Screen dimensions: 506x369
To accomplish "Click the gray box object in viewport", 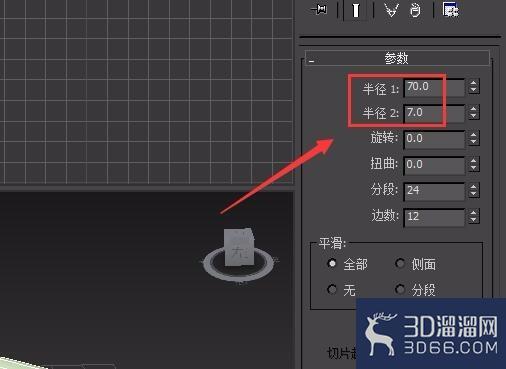I will (x=239, y=247).
